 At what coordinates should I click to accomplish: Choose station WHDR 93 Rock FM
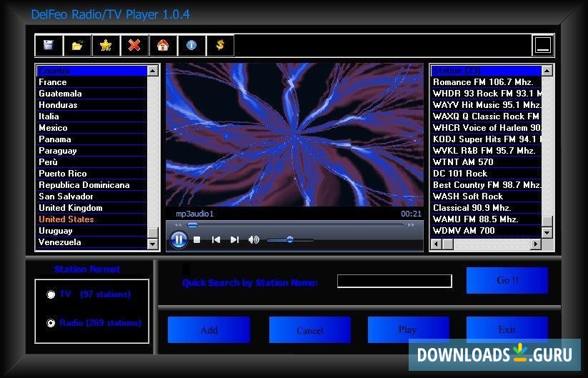(486, 94)
